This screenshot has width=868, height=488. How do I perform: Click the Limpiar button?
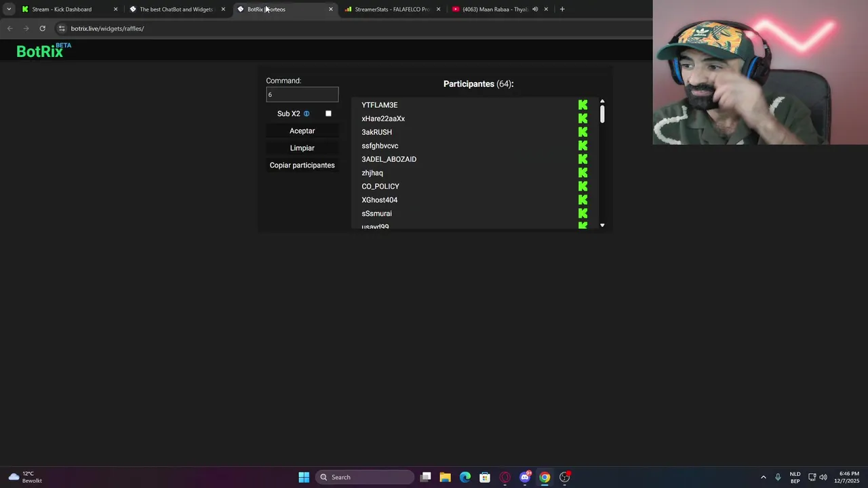(x=302, y=148)
